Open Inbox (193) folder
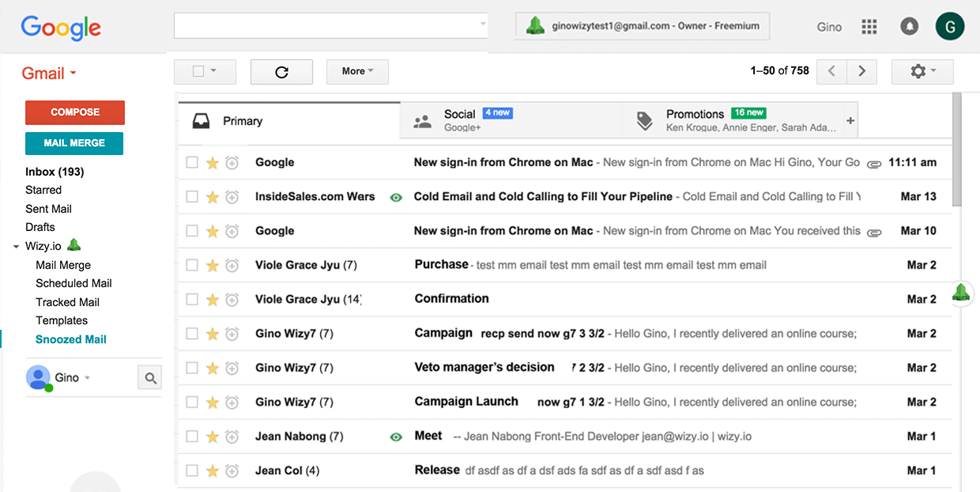The width and height of the screenshot is (980, 492). coord(55,172)
